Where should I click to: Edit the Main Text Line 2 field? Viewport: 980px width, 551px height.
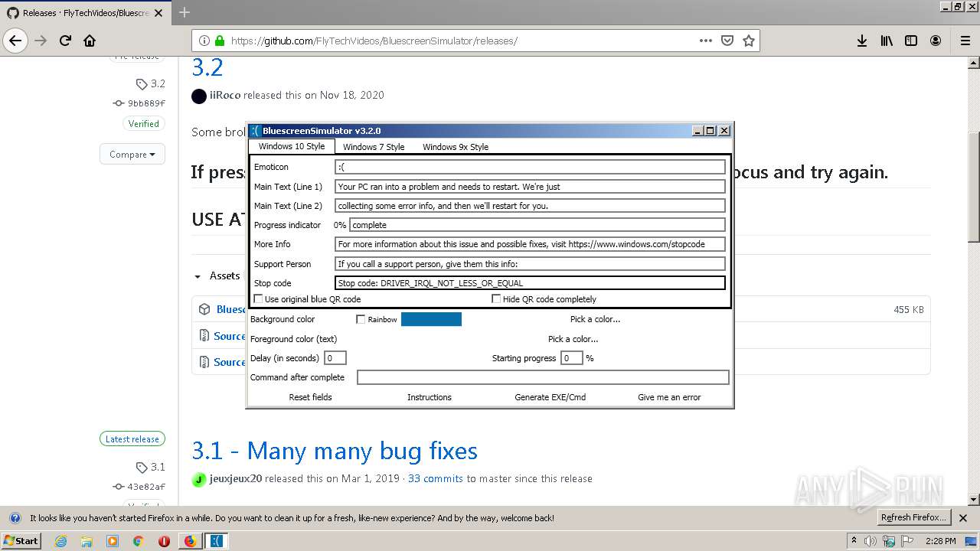tap(530, 205)
